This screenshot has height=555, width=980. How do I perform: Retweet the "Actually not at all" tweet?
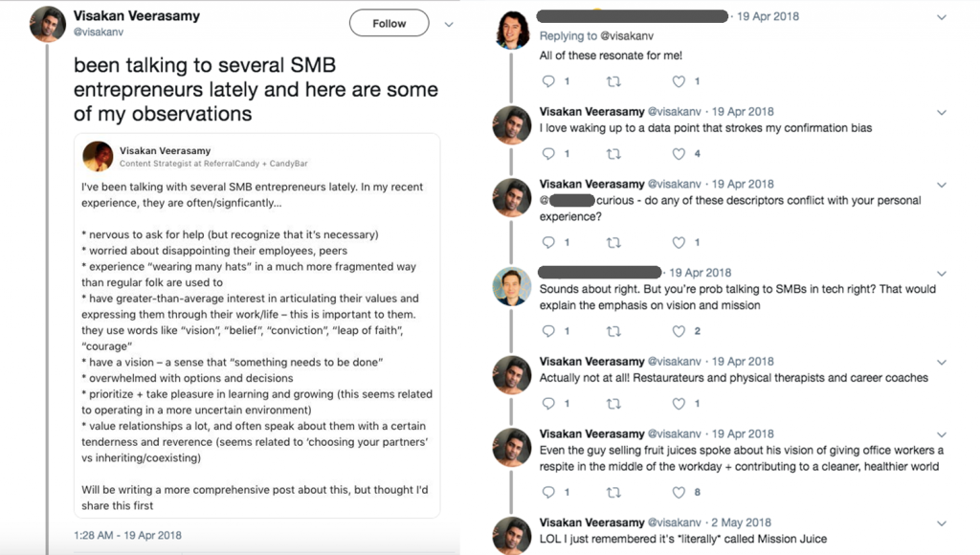(614, 404)
